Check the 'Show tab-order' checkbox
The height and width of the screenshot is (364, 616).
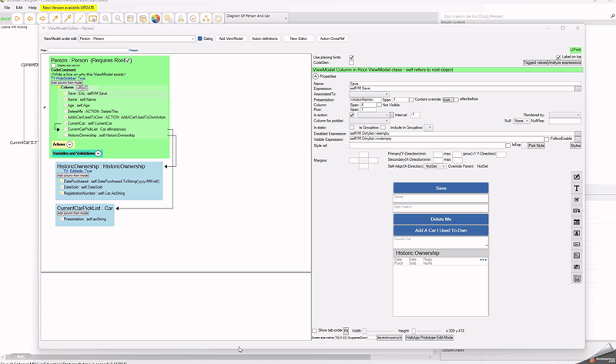315,331
